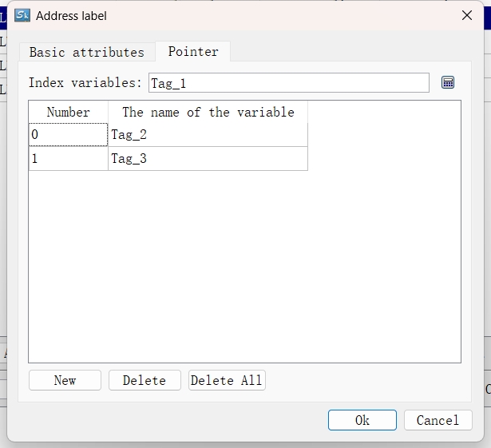Cancel the Address label dialog
491x448 pixels.
point(438,420)
